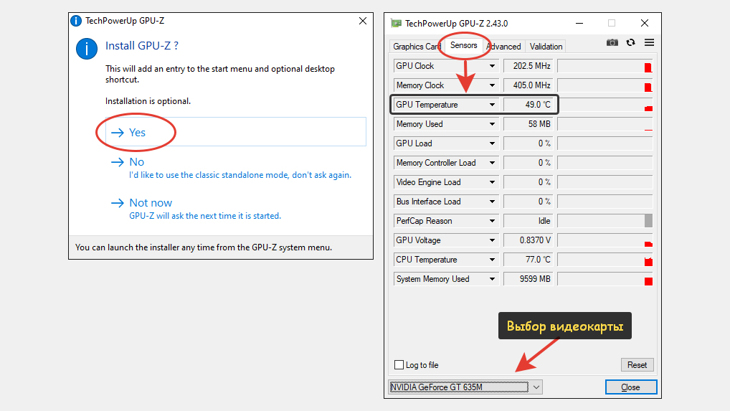
Task: Switch to the Validation tab
Action: tap(546, 47)
